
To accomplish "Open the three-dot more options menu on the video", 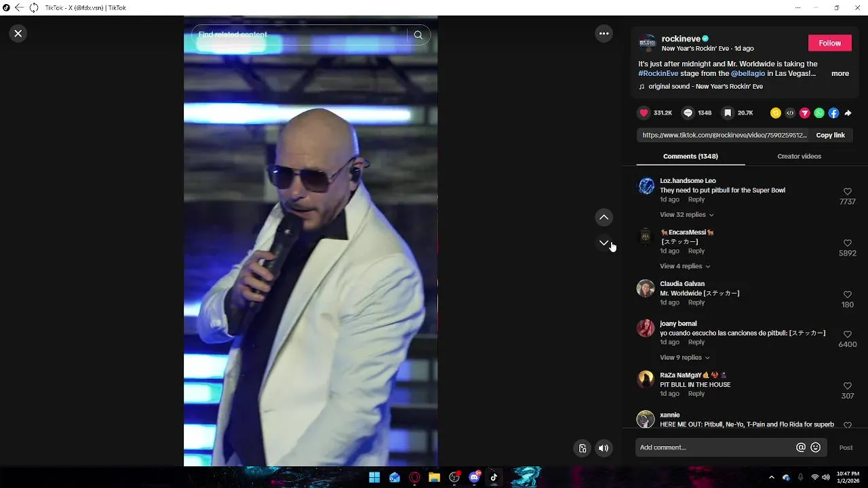I will [604, 33].
